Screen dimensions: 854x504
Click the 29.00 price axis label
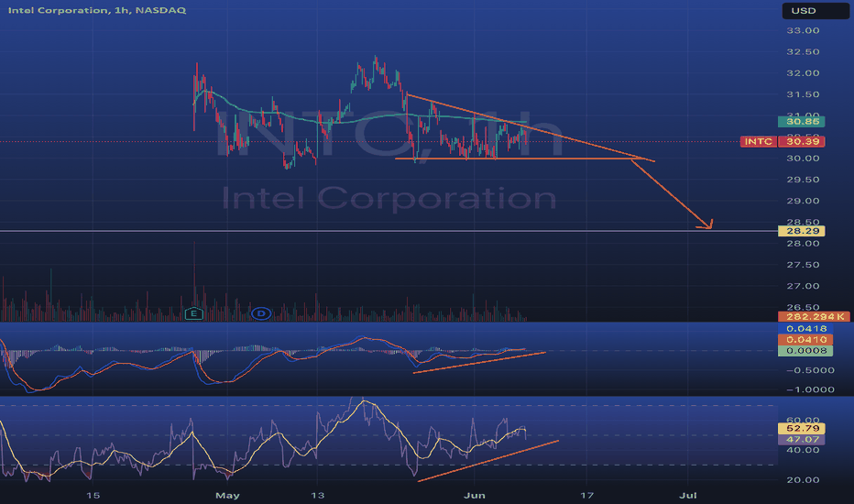click(x=803, y=201)
